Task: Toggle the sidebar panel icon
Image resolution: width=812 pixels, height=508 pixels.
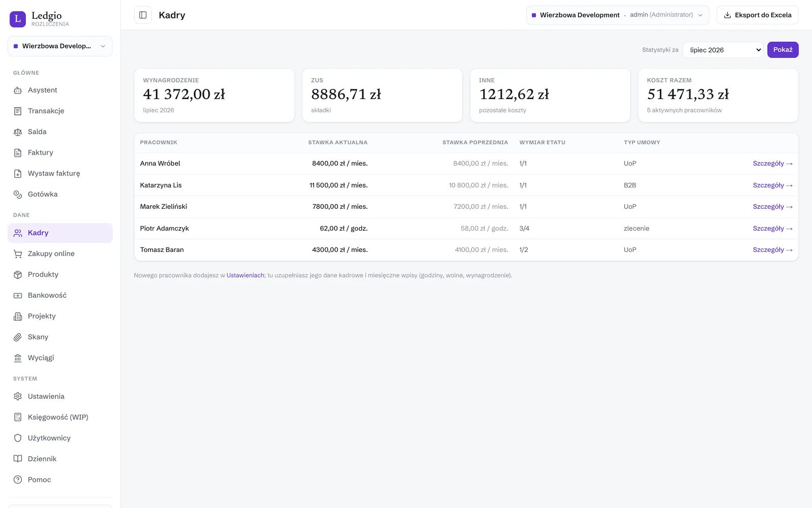Action: click(143, 15)
